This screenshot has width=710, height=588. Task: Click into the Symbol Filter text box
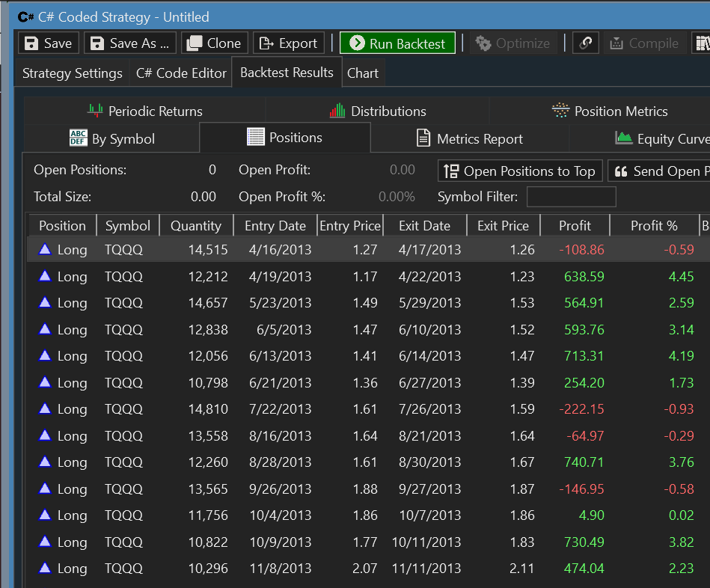[572, 197]
